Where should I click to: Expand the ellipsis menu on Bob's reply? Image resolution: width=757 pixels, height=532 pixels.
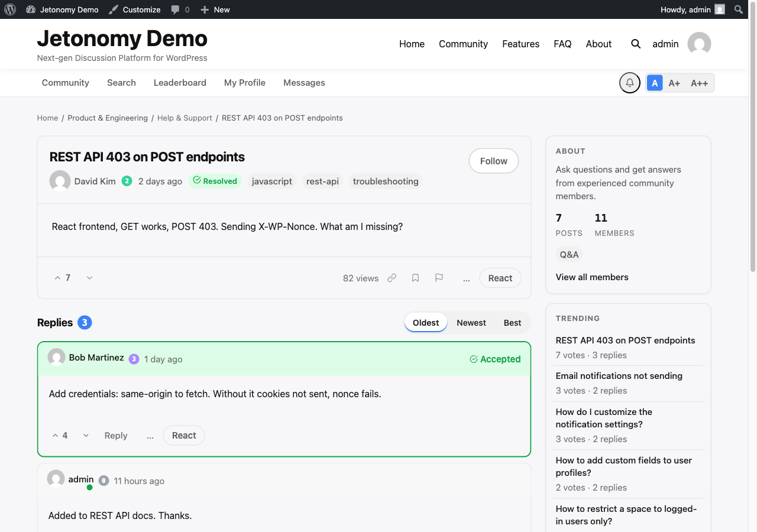click(150, 436)
